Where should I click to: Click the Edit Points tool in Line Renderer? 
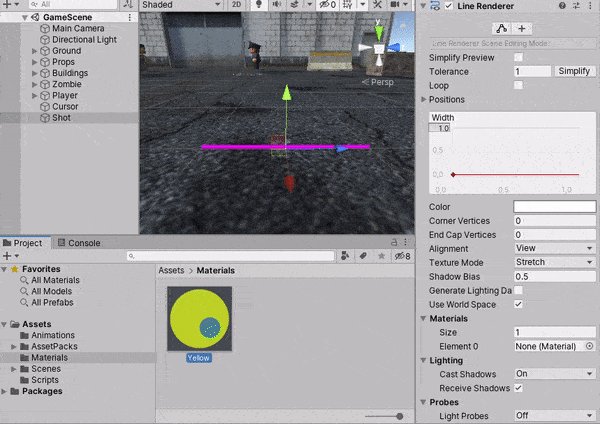pyautogui.click(x=501, y=29)
